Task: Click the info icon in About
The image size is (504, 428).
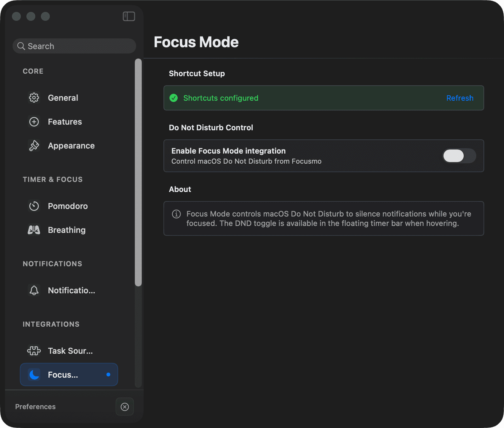Action: click(x=176, y=214)
